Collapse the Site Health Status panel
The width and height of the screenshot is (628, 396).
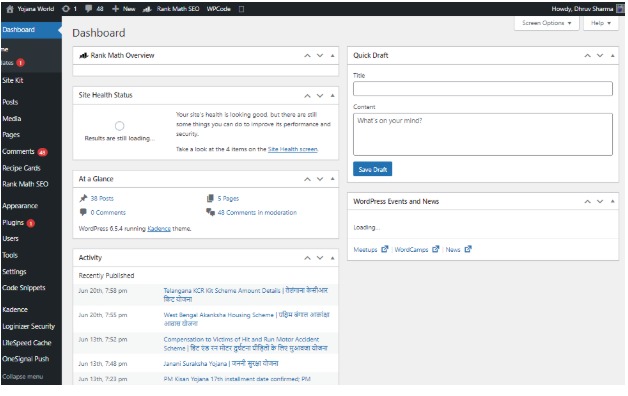332,96
